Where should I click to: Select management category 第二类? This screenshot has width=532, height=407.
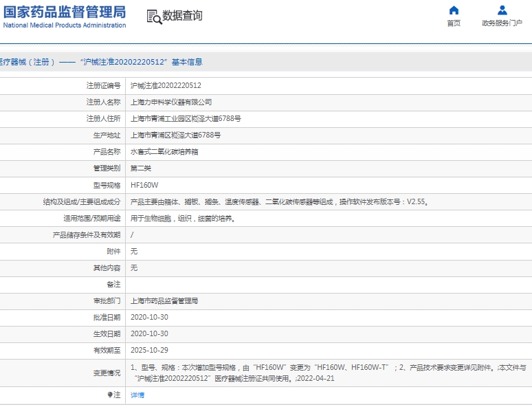pyautogui.click(x=141, y=168)
